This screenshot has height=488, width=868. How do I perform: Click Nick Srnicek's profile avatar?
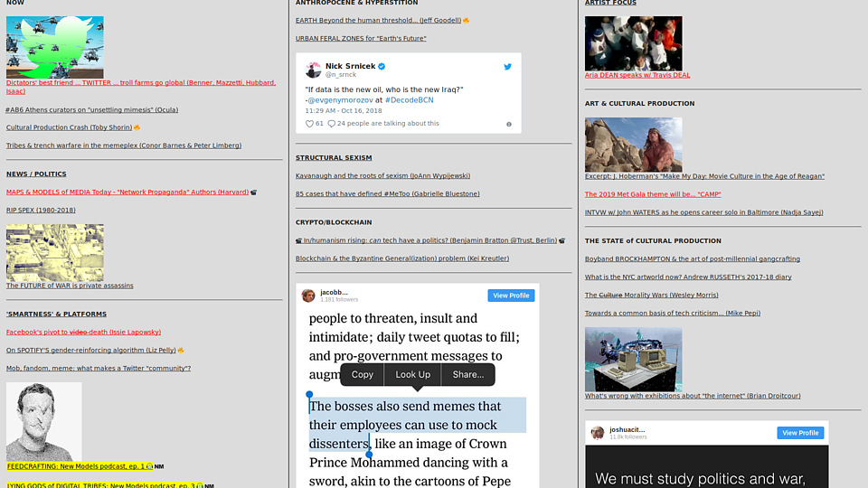(x=313, y=70)
